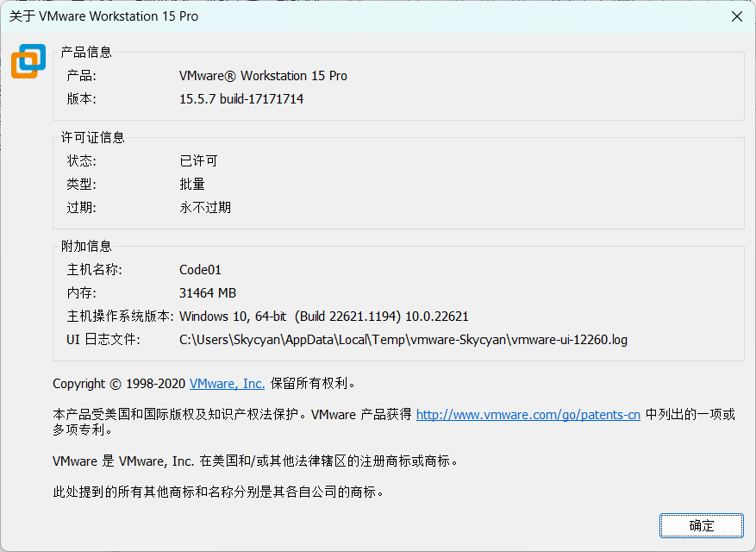
Task: Click expiration value 永不过期
Action: [x=205, y=208]
